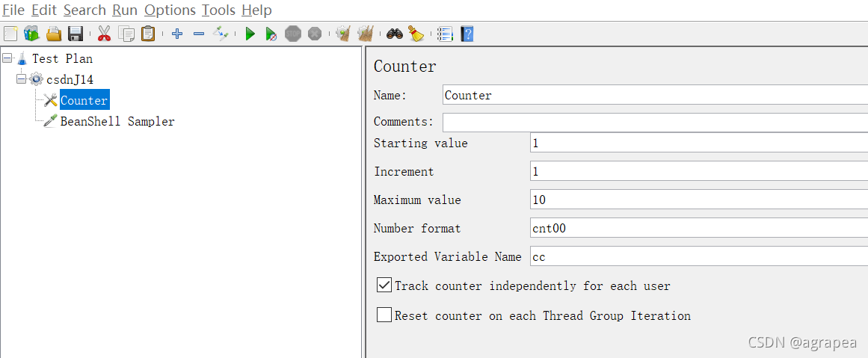
Task: Uncheck Track counter independently for each user
Action: [384, 286]
